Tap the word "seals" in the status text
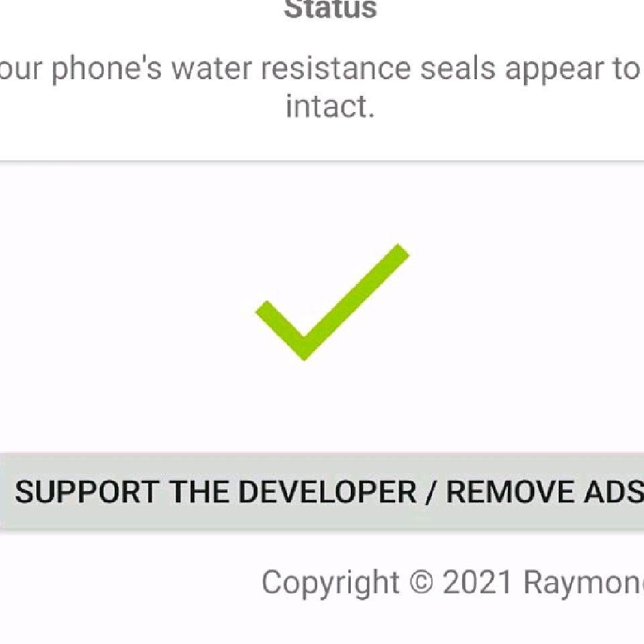This screenshot has width=644, height=644. [458, 68]
